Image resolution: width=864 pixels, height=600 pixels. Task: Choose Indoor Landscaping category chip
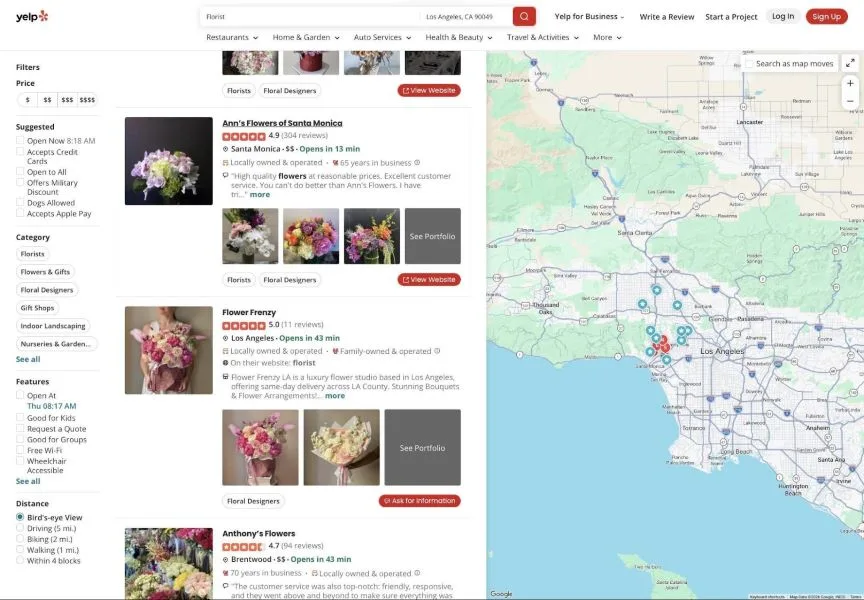(53, 326)
